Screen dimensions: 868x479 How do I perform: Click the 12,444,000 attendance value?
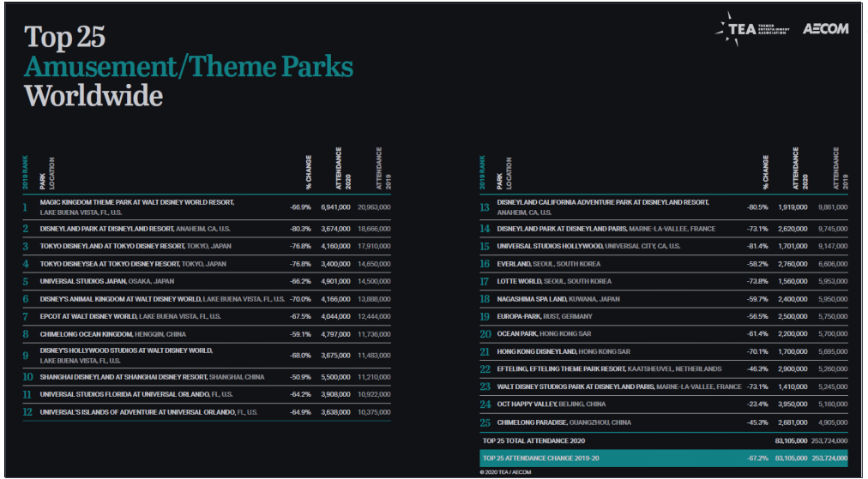374,316
